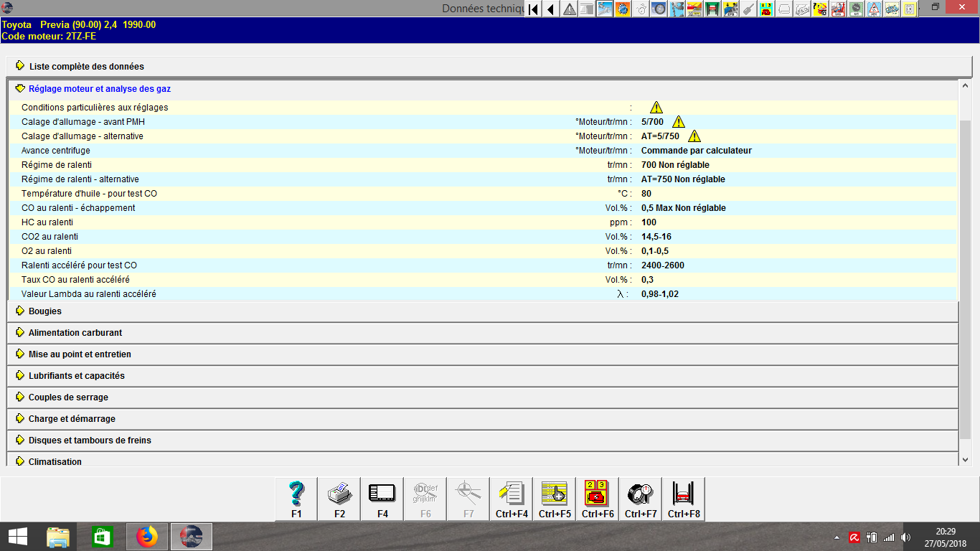This screenshot has width=980, height=551.
Task: Open Microsoft Store from the taskbar
Action: coord(103,536)
